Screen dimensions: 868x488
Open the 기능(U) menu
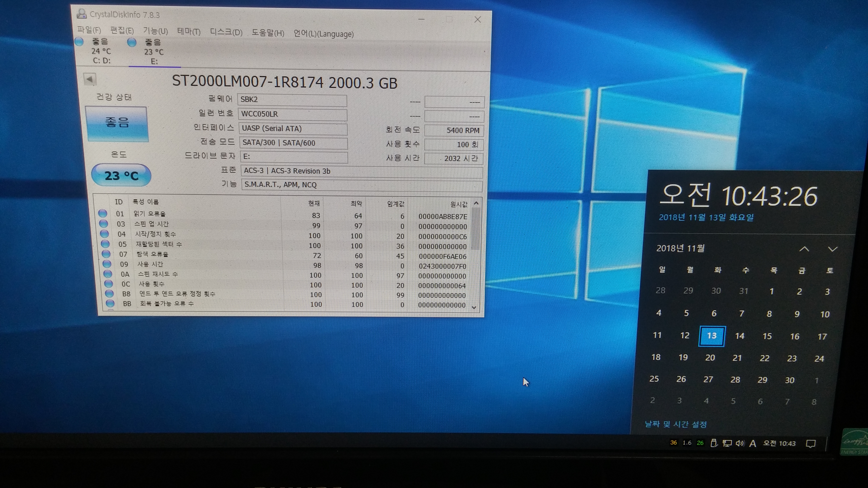click(x=155, y=31)
